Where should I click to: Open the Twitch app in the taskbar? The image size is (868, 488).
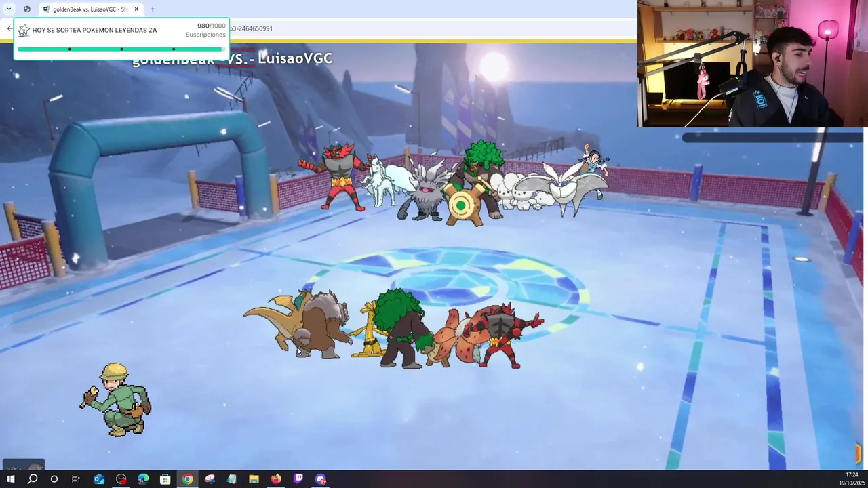[298, 479]
